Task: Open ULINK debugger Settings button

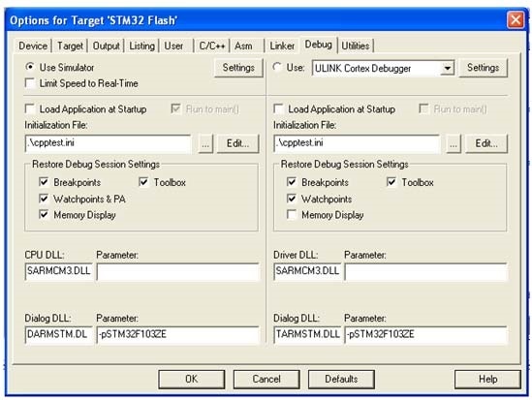Action: pos(484,68)
